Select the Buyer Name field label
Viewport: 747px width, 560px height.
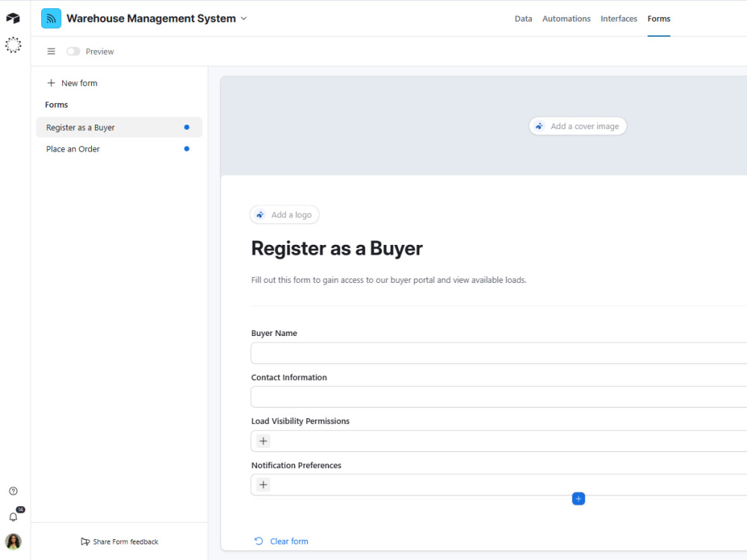pos(274,333)
